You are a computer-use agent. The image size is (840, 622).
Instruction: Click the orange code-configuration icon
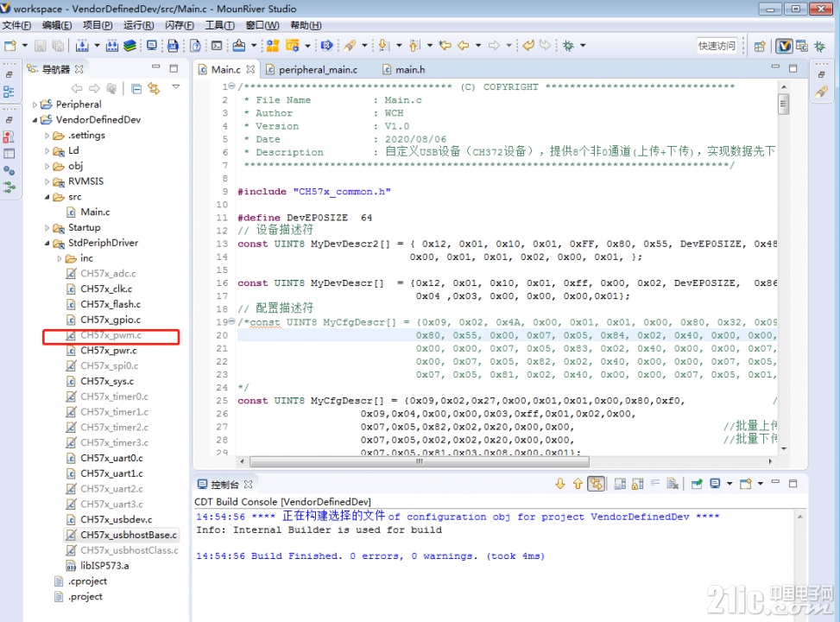(x=293, y=46)
